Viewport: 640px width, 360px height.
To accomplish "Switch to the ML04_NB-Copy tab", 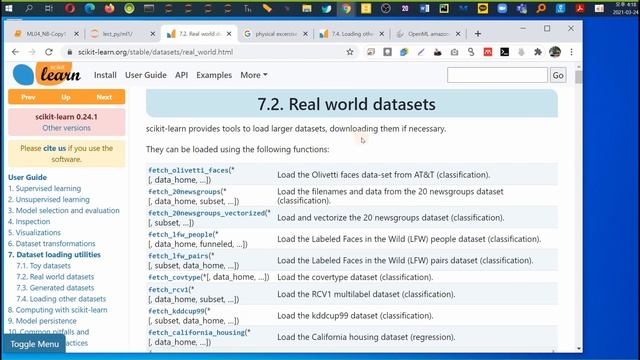I will (46, 34).
